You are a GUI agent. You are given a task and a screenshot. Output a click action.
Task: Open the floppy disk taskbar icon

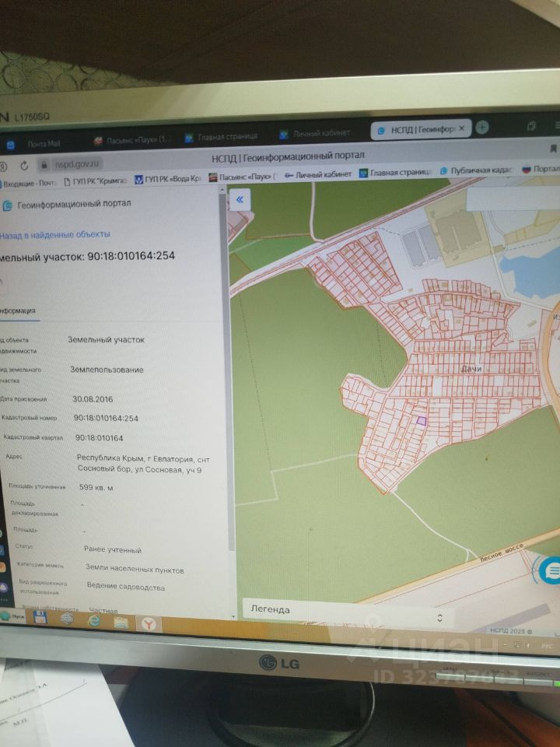click(40, 618)
